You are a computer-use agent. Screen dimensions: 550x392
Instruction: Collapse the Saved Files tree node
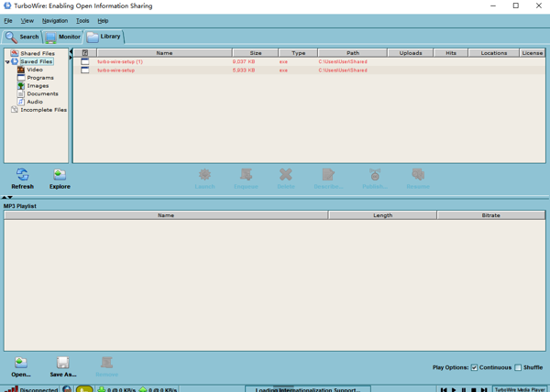tap(7, 61)
